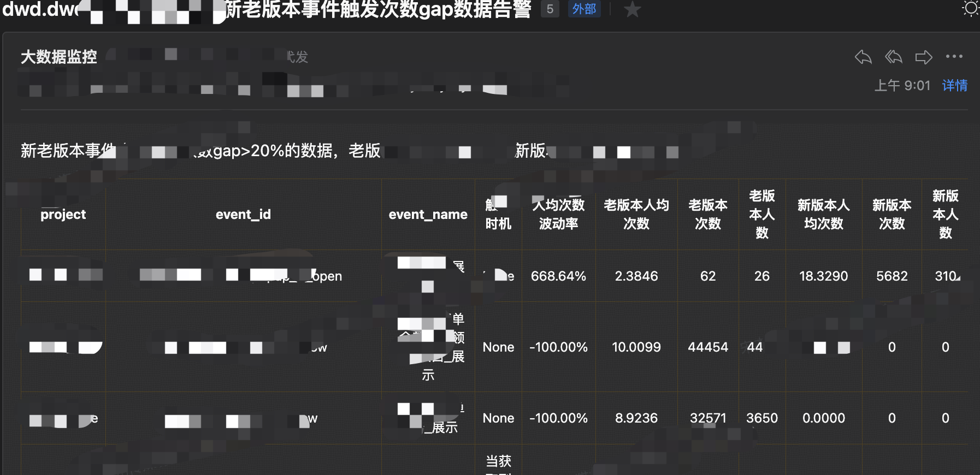Select the value 5682
980x475 pixels.
[892, 276]
